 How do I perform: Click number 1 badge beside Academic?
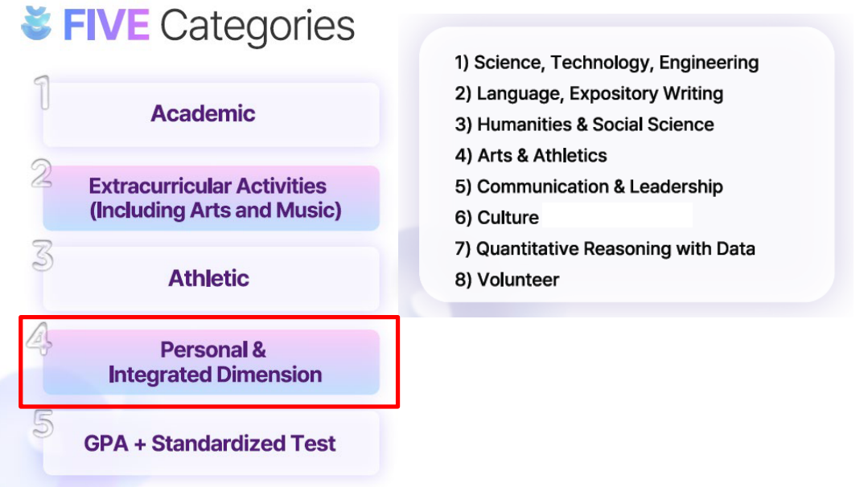tap(44, 93)
